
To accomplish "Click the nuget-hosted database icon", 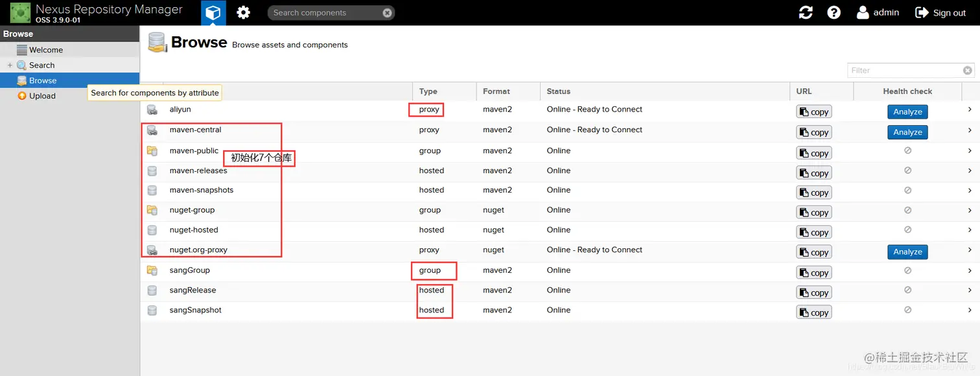I will 152,230.
